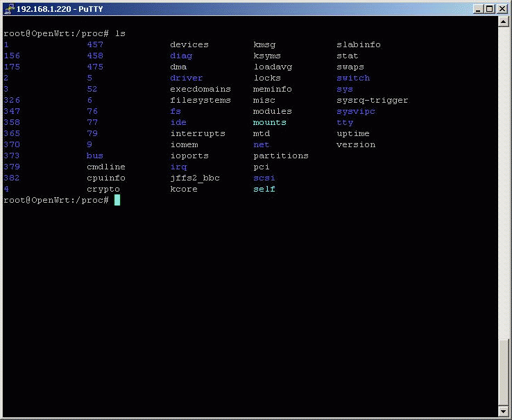
Task: Click the scrollbar up arrow
Action: click(503, 22)
